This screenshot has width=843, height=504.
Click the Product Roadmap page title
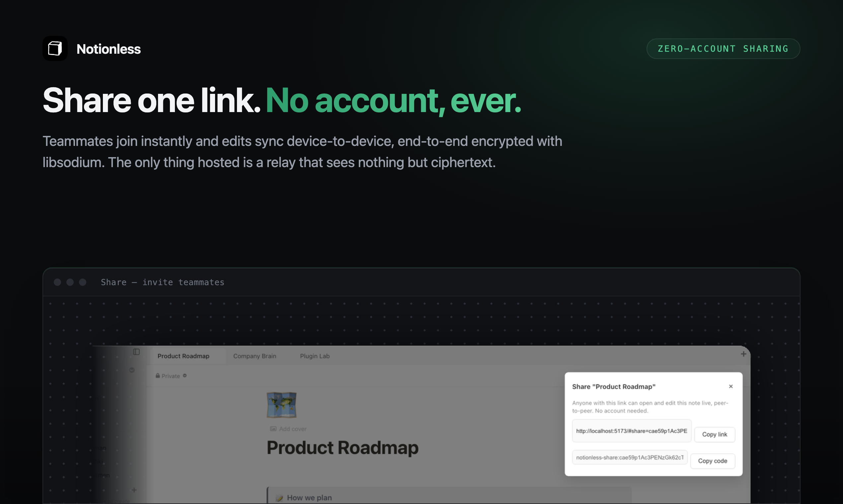(x=343, y=448)
